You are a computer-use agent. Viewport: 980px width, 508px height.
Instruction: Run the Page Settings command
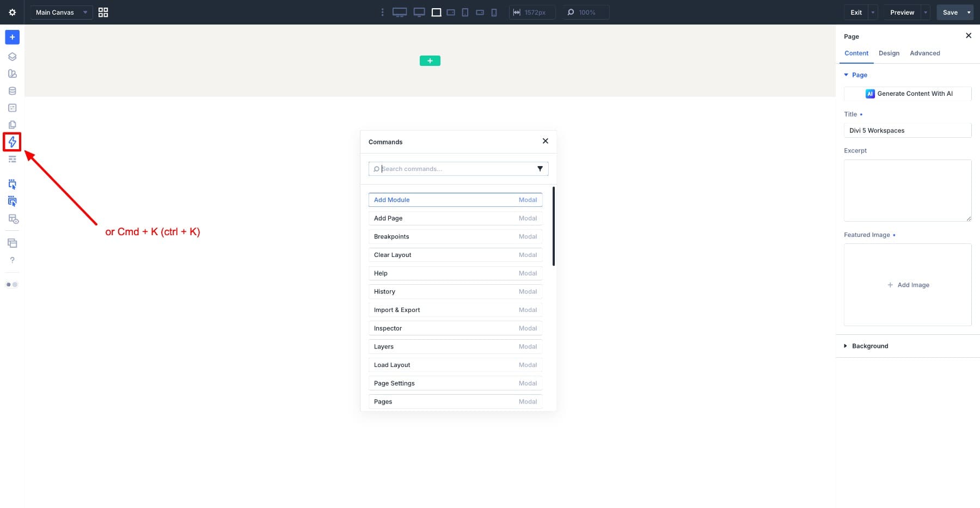(455, 383)
